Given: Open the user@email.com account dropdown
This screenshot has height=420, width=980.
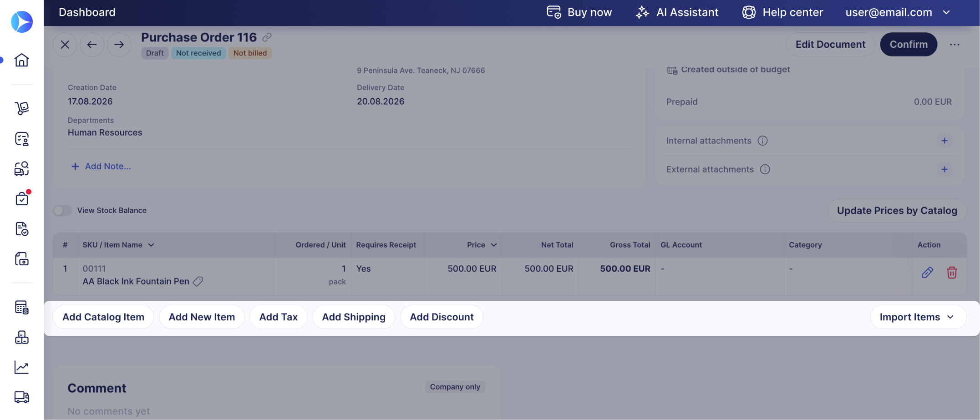Looking at the screenshot, I should click(x=898, y=12).
